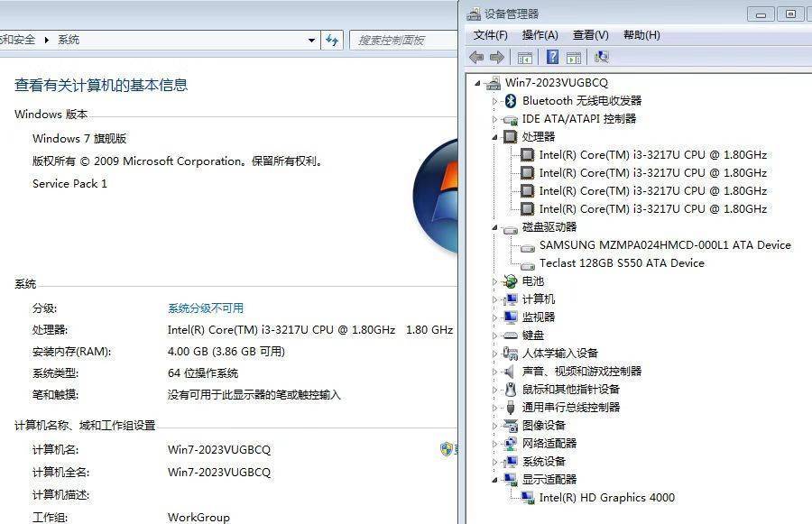Click the 'Windows 7 旗舰版' text
This screenshot has height=524, width=812.
[x=79, y=138]
